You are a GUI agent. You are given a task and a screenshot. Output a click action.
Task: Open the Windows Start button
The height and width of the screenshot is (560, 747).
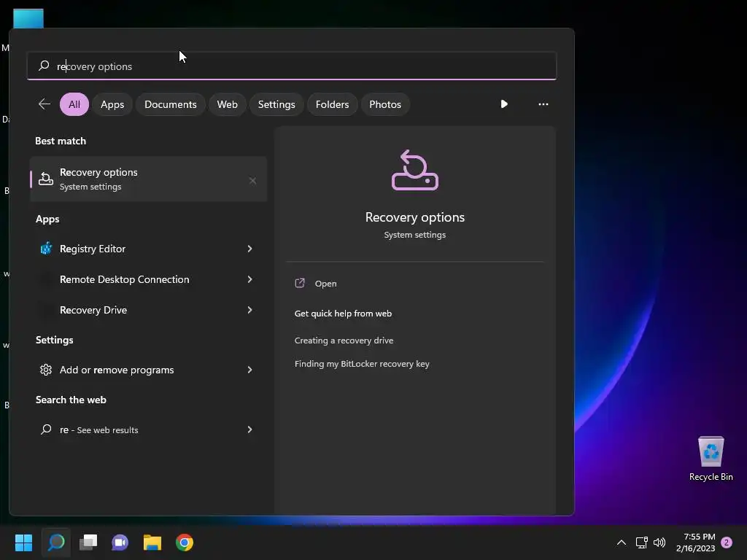point(23,542)
